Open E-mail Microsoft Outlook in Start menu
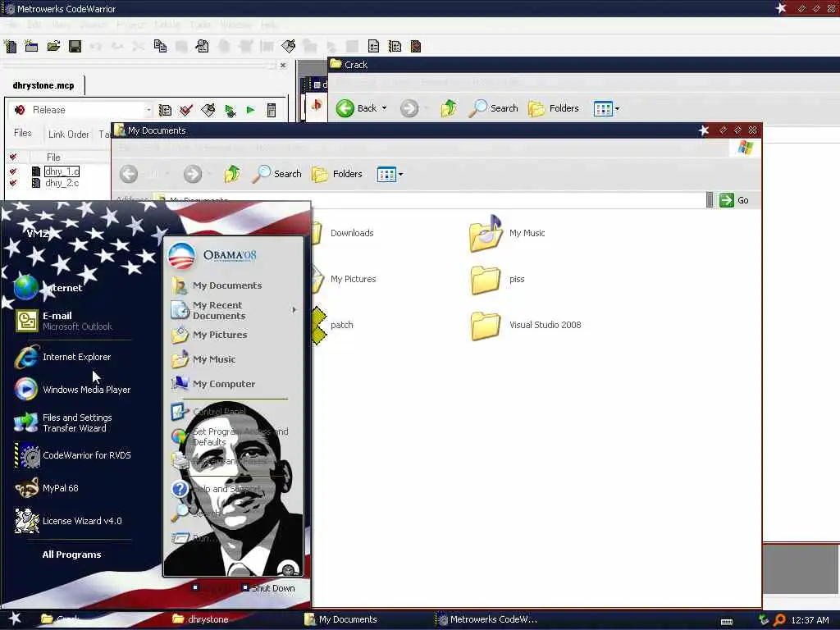 click(x=64, y=321)
